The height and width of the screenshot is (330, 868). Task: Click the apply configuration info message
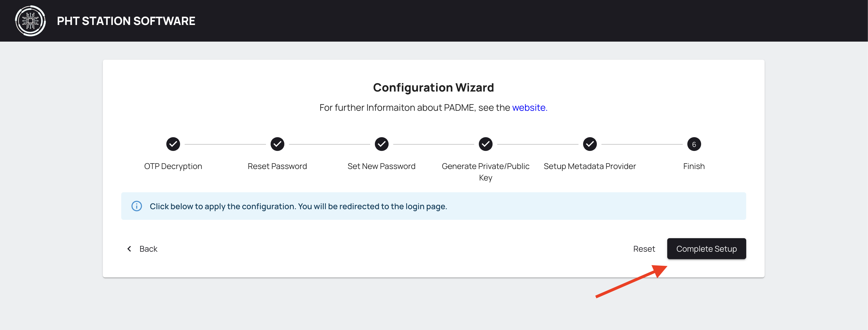pos(298,206)
